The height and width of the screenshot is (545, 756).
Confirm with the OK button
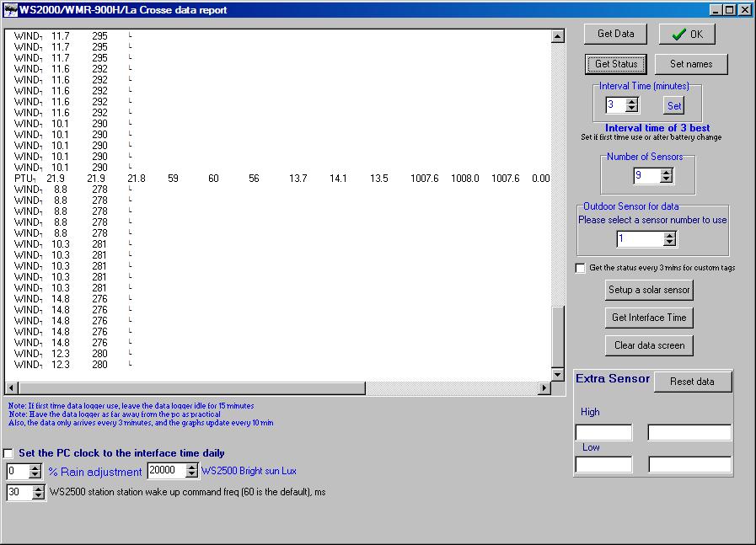click(x=687, y=34)
